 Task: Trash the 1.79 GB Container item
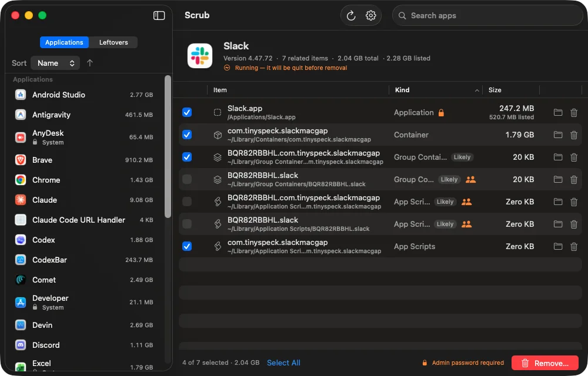(574, 135)
